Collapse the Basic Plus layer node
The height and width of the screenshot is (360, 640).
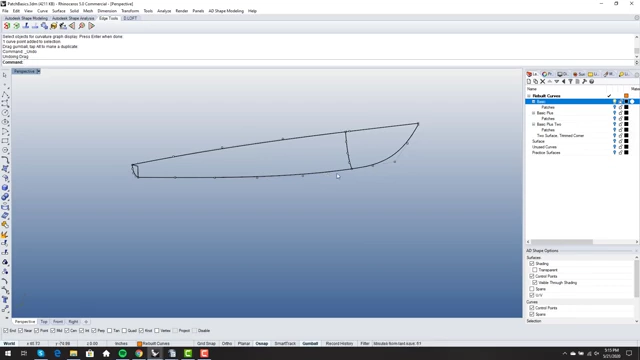click(x=533, y=113)
